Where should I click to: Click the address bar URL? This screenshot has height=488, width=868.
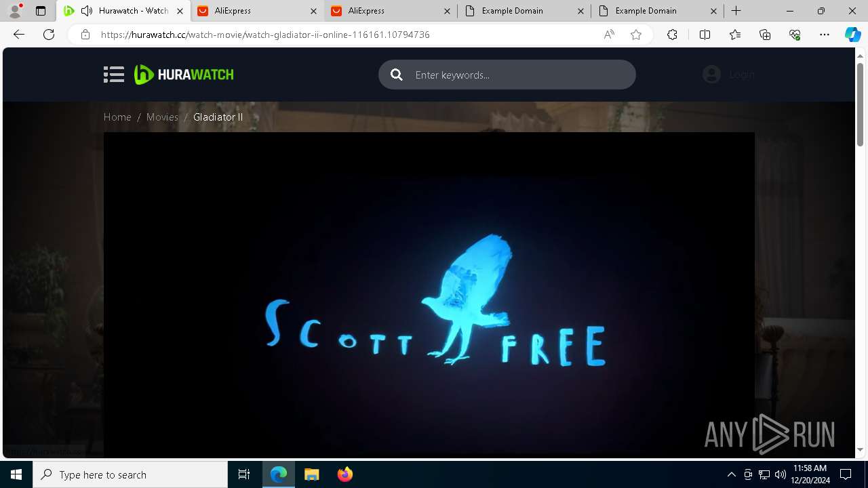pyautogui.click(x=265, y=35)
